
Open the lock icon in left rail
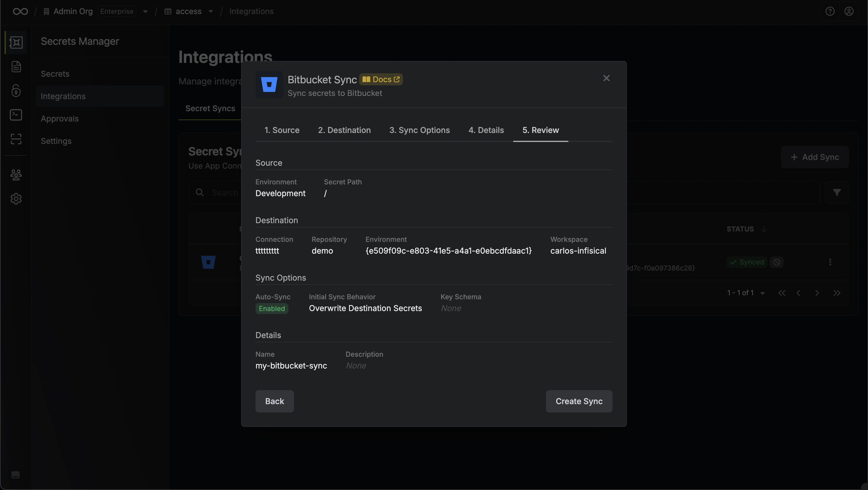[x=16, y=91]
